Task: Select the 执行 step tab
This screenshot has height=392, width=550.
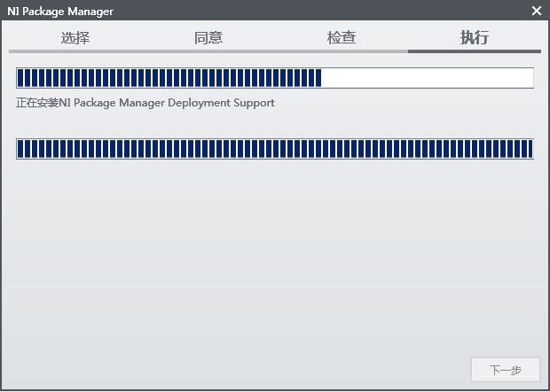Action: click(x=475, y=37)
